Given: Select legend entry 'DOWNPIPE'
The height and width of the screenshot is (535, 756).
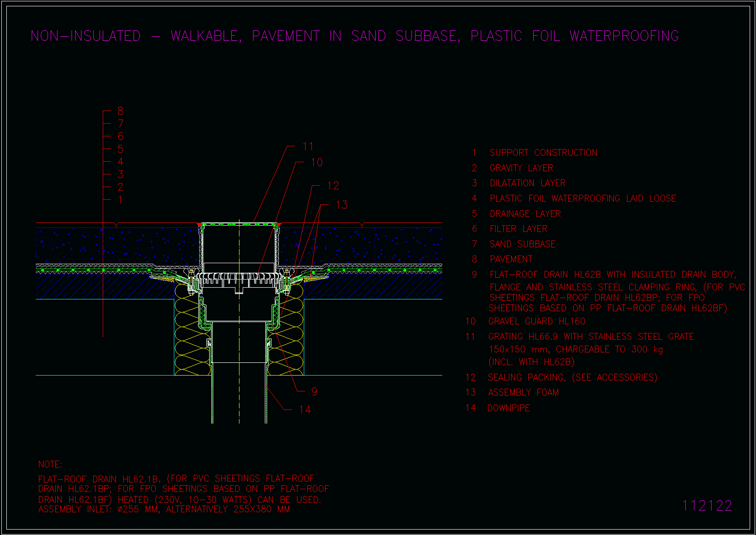Looking at the screenshot, I should point(508,408).
